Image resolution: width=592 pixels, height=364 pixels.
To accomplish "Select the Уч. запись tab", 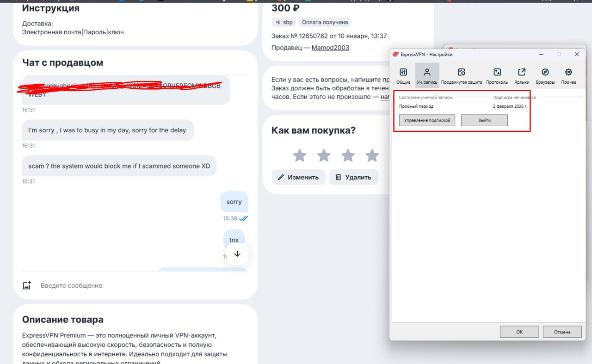I will [x=427, y=75].
